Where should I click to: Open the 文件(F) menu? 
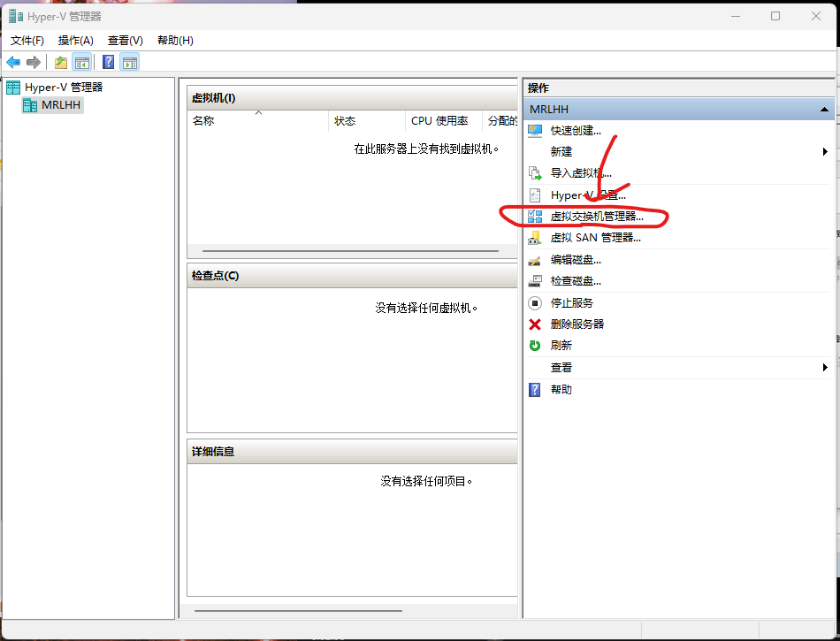(x=27, y=41)
